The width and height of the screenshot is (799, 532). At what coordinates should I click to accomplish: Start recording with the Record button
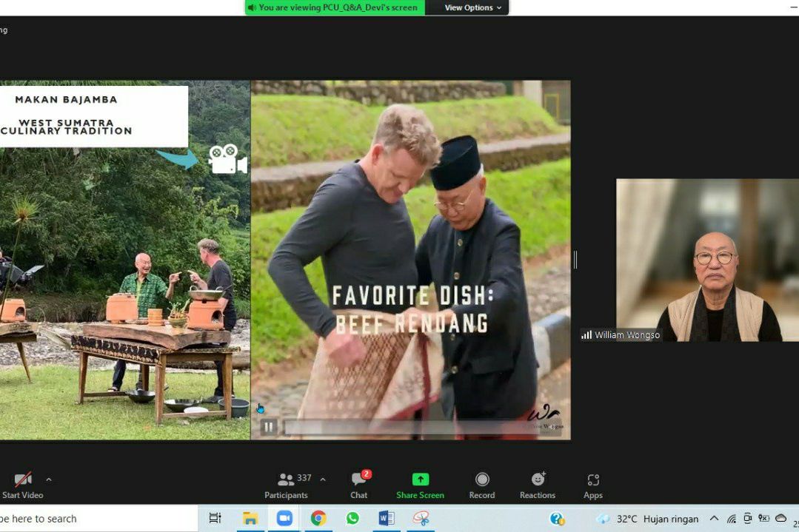(482, 485)
